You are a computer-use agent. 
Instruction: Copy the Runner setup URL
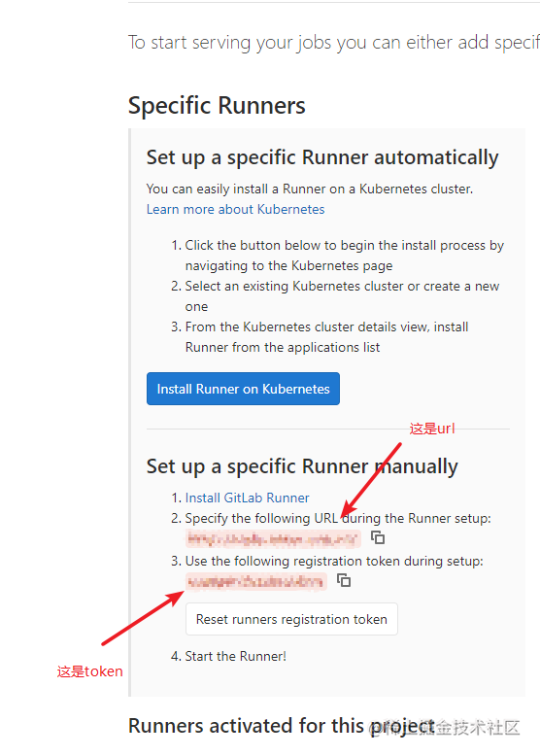coord(378,537)
